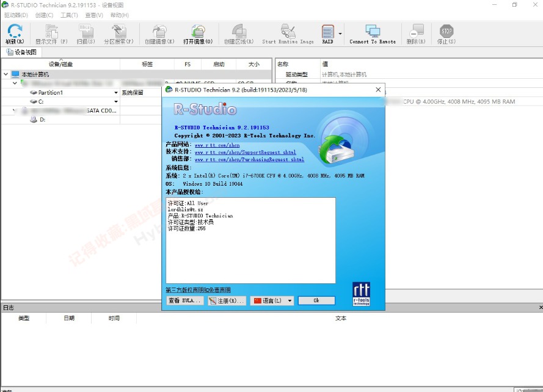The width and height of the screenshot is (543, 392).
Task: Open the 销售部 PurchasingRequest link
Action: coord(249,159)
